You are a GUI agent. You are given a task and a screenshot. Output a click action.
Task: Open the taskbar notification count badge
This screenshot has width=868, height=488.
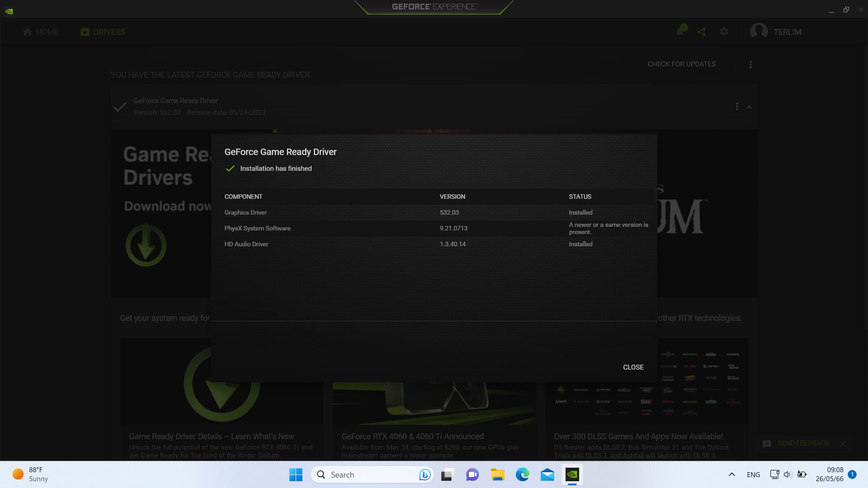pyautogui.click(x=852, y=474)
